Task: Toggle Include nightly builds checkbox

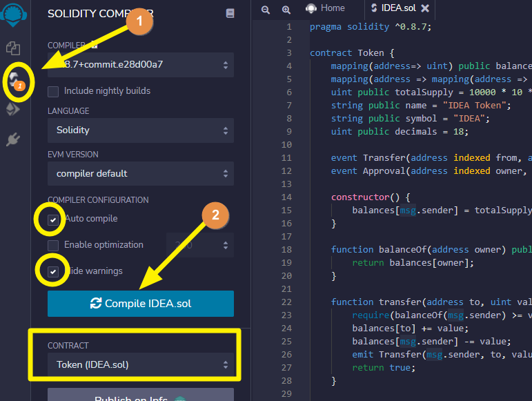Action: 53,91
